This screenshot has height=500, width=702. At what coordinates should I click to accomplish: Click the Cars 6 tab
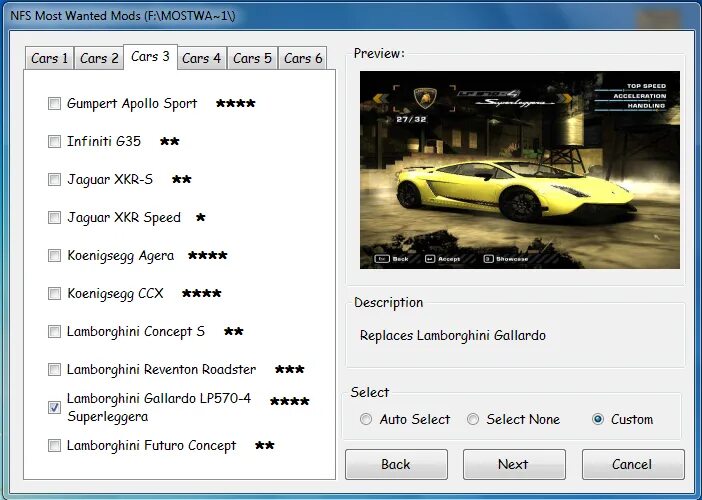pos(303,58)
